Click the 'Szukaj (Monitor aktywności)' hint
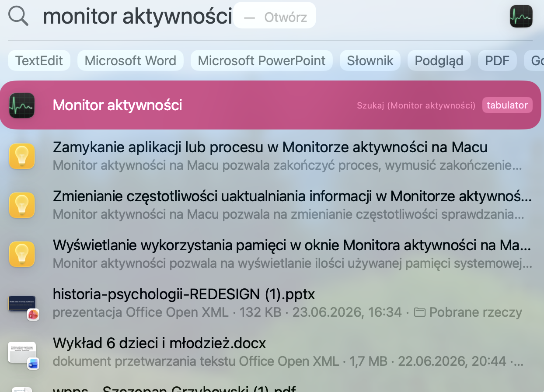Viewport: 544px width, 392px height. (416, 105)
